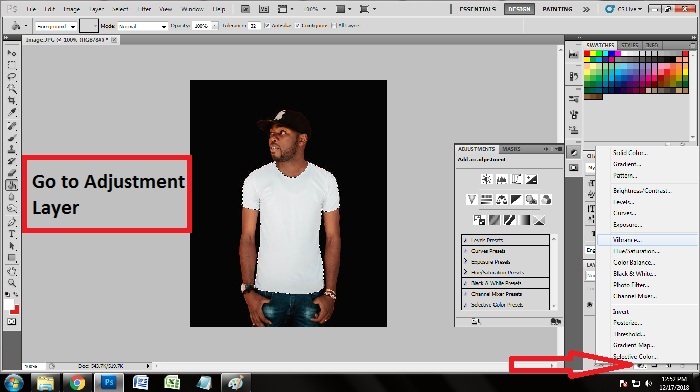Set the foreground color swatch
Screen dimensions: 700x392
[x=9, y=304]
